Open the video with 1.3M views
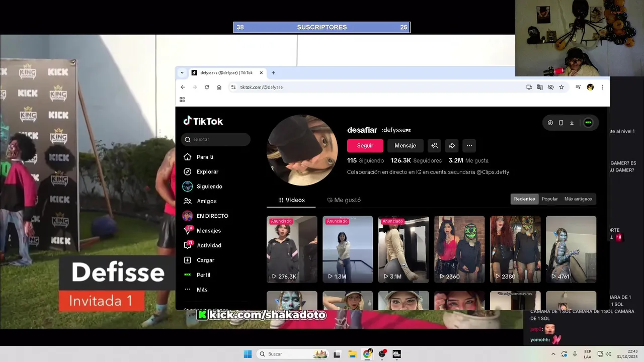 [348, 249]
